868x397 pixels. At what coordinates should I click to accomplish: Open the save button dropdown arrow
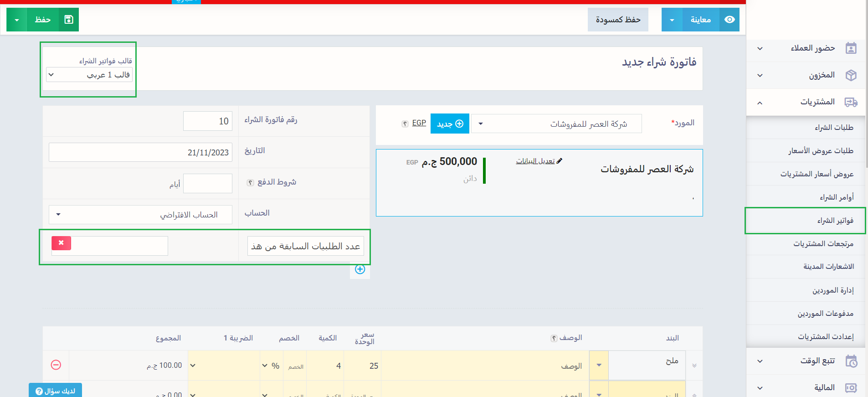click(17, 20)
